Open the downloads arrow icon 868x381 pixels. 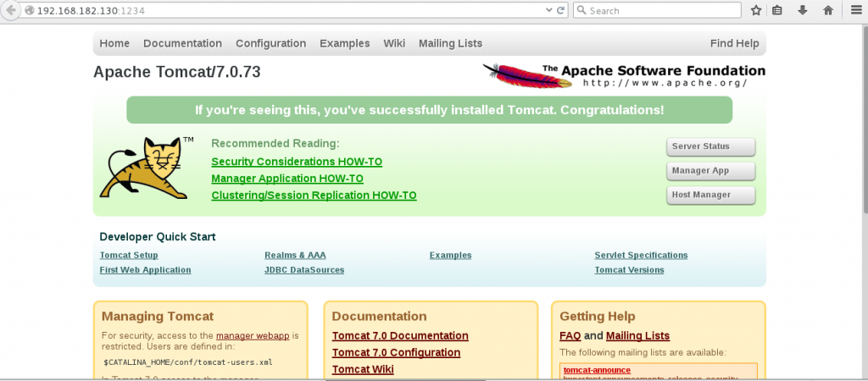click(x=802, y=10)
